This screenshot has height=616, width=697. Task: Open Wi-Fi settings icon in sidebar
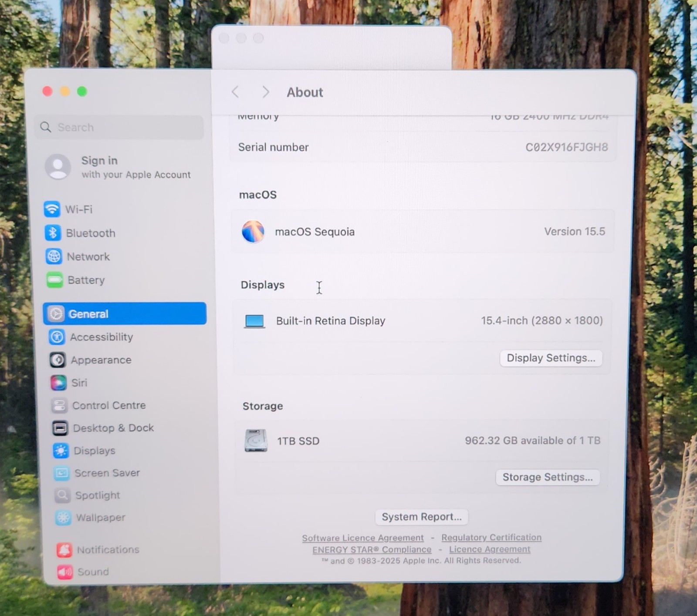(52, 209)
